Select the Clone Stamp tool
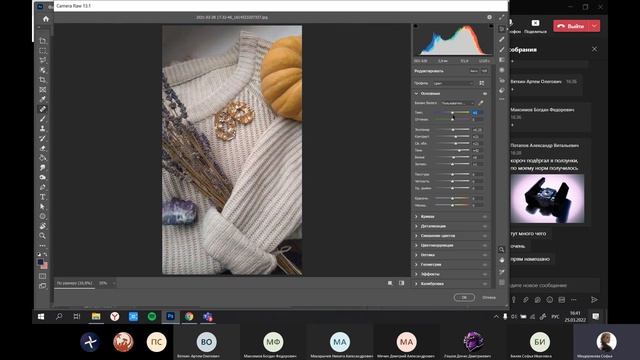Viewport: 640px width, 360px height. pos(42,129)
